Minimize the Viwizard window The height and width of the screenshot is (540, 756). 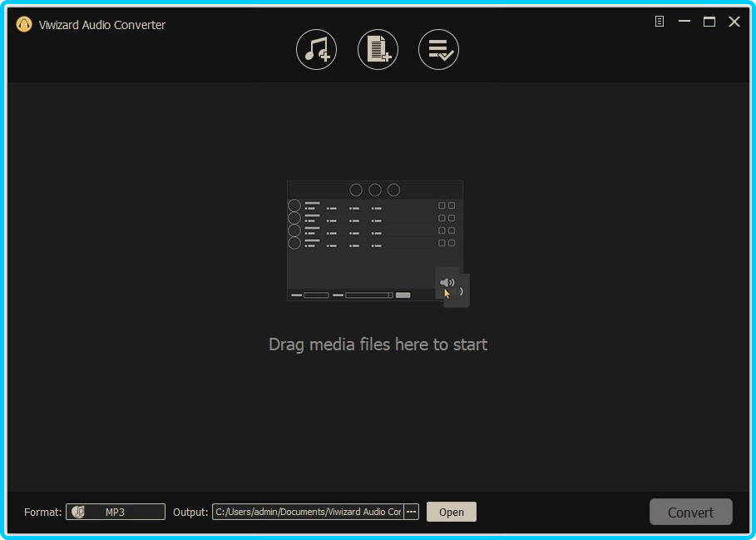(684, 21)
